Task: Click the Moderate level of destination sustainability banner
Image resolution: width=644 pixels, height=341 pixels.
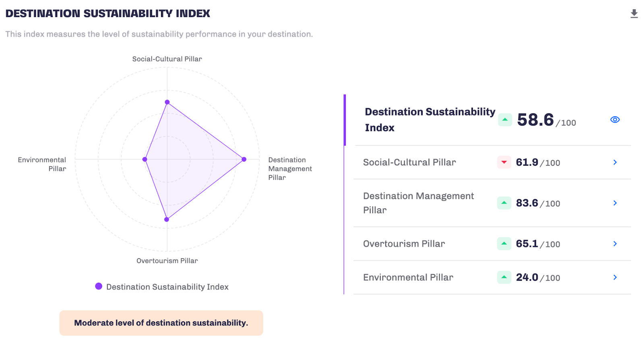Action: [161, 323]
